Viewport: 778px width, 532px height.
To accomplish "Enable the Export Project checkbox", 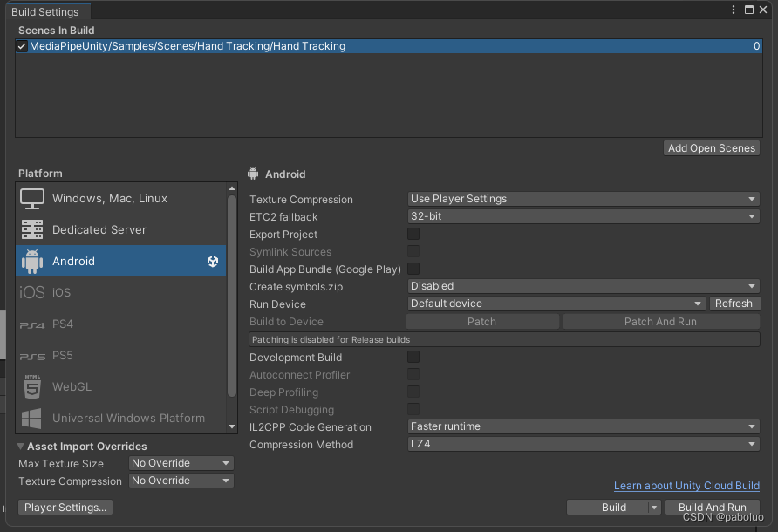I will pos(413,234).
